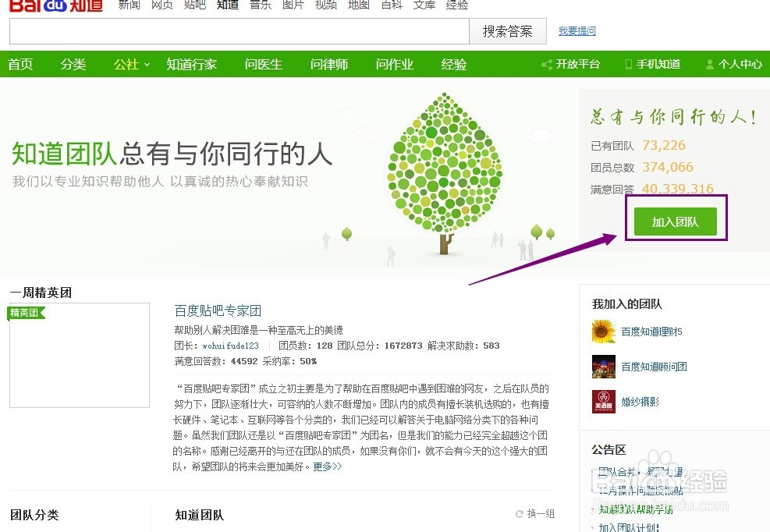
Task: Open 经验 in the green navbar
Action: click(x=454, y=64)
